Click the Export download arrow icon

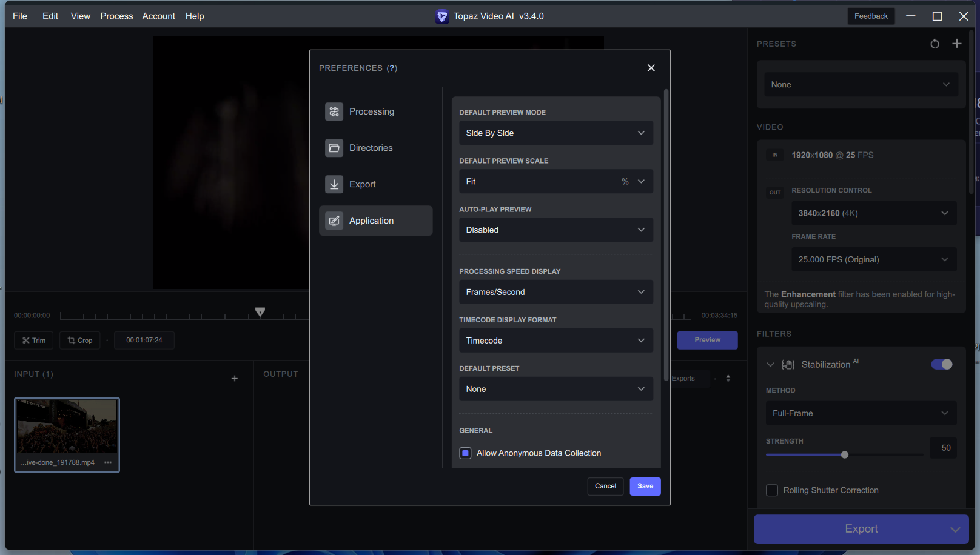click(x=334, y=184)
